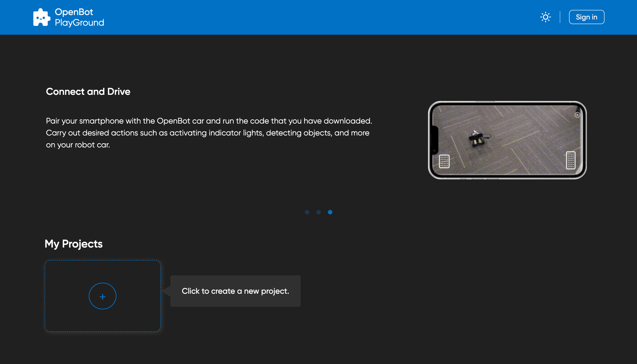Click the right joystick pad in phone preview
Screen dimensions: 637x364
pyautogui.click(x=570, y=160)
